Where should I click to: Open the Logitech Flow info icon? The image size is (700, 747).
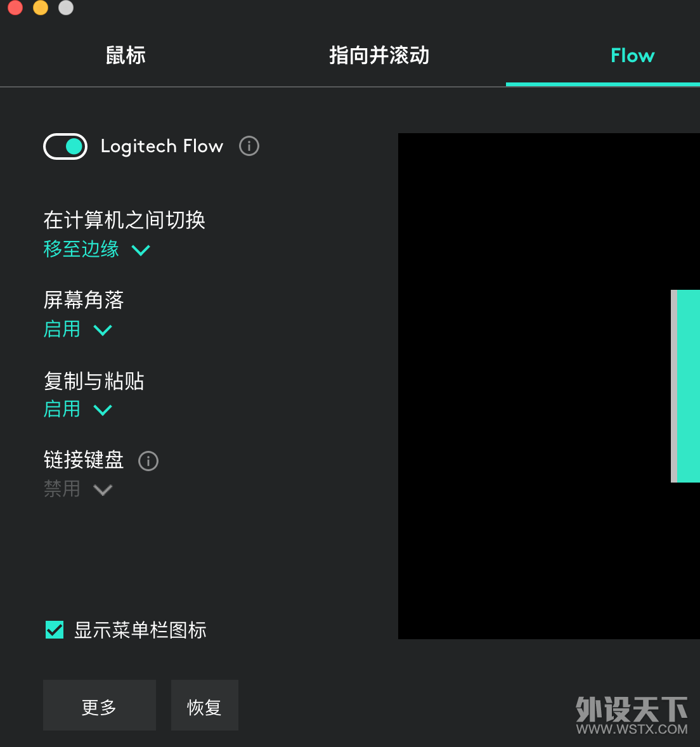249,146
